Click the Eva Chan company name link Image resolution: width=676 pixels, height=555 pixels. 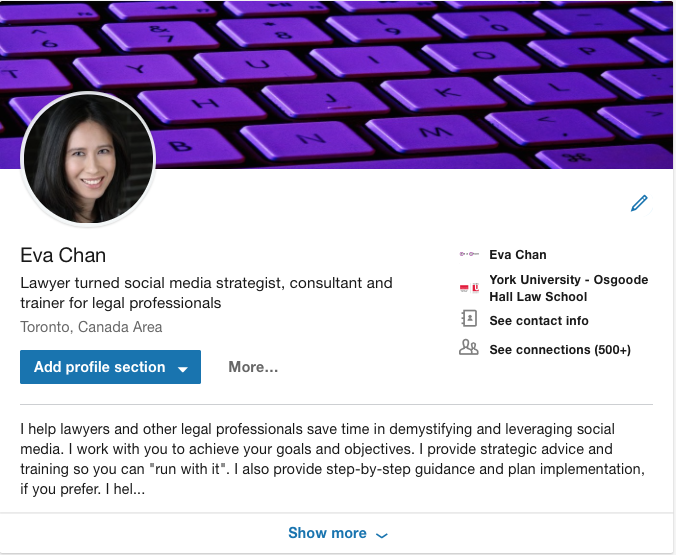point(518,254)
